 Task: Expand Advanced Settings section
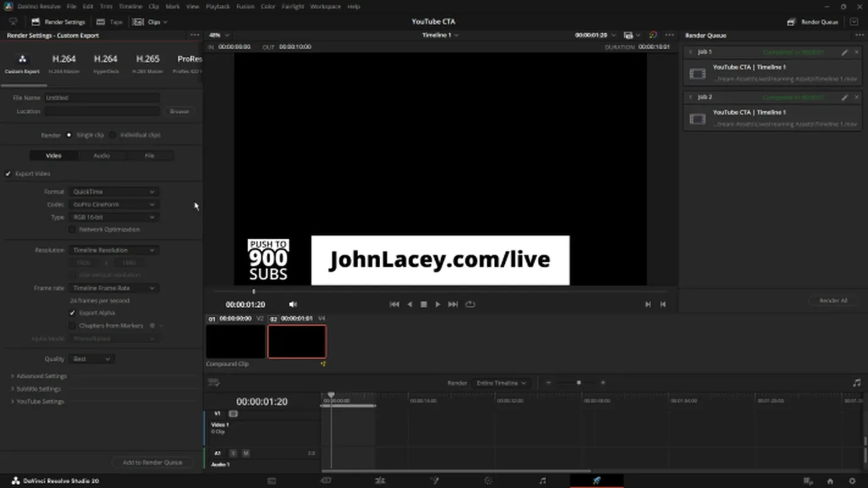coord(38,376)
